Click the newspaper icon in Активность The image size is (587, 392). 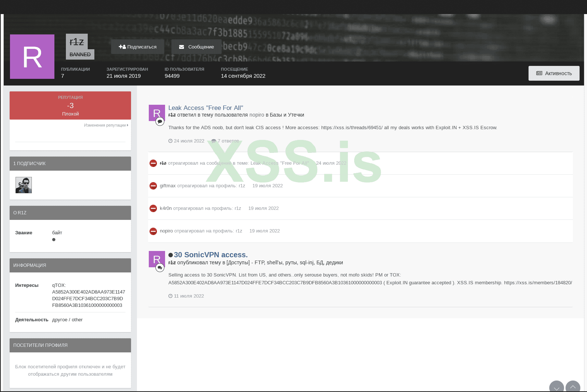click(x=539, y=73)
